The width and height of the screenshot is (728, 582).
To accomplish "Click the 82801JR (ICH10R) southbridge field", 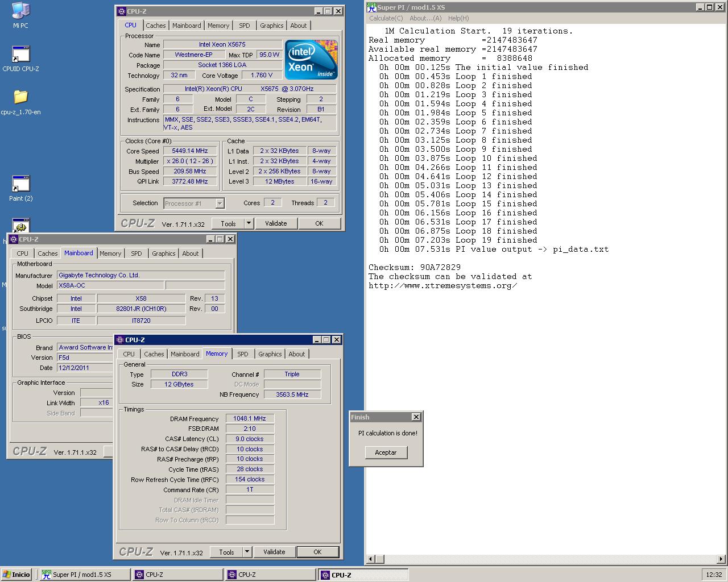I will (141, 309).
